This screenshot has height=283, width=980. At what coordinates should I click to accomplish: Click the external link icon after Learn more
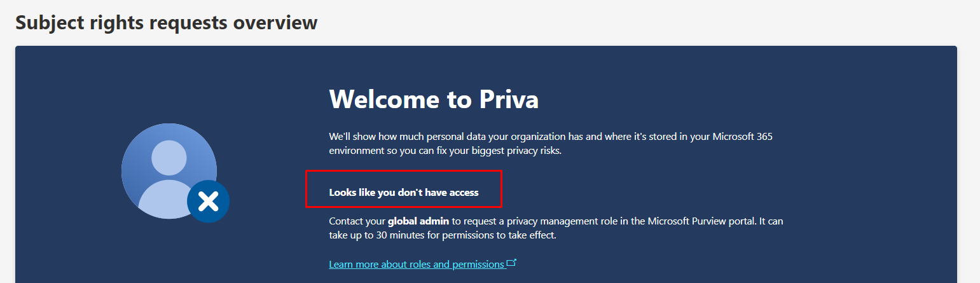click(512, 263)
